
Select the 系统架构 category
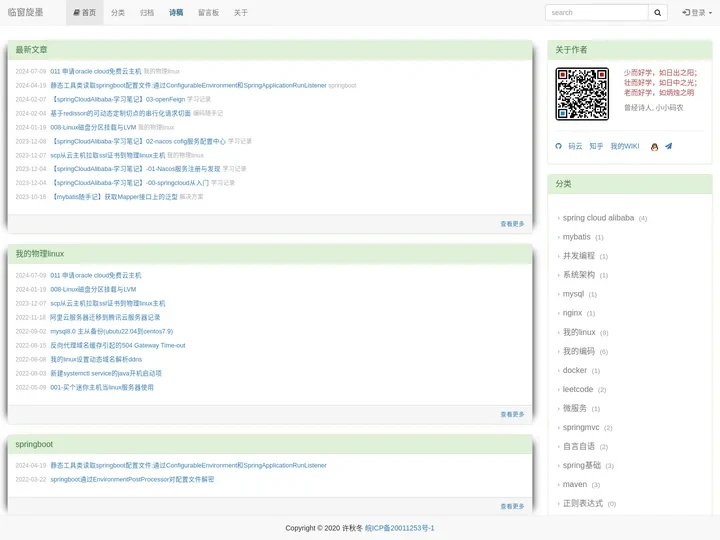coord(579,275)
